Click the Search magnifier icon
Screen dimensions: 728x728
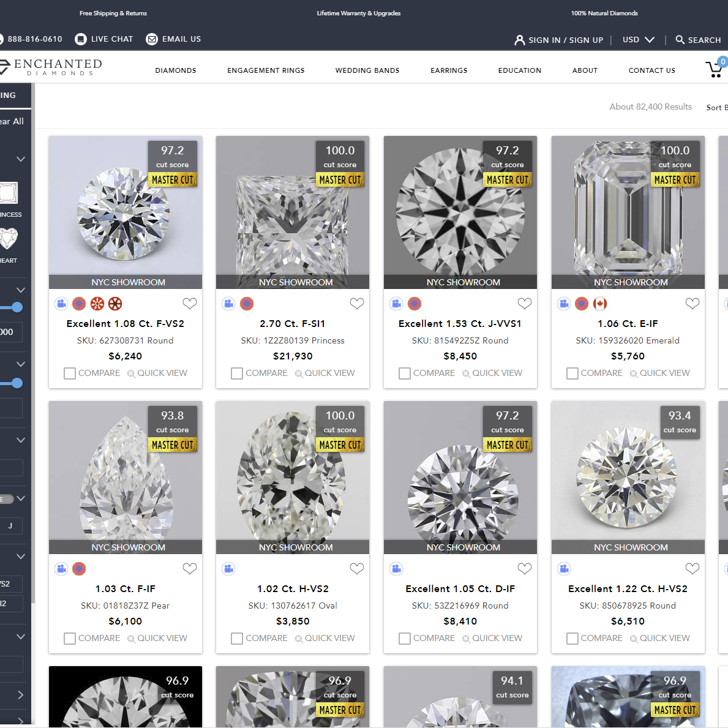coord(680,39)
